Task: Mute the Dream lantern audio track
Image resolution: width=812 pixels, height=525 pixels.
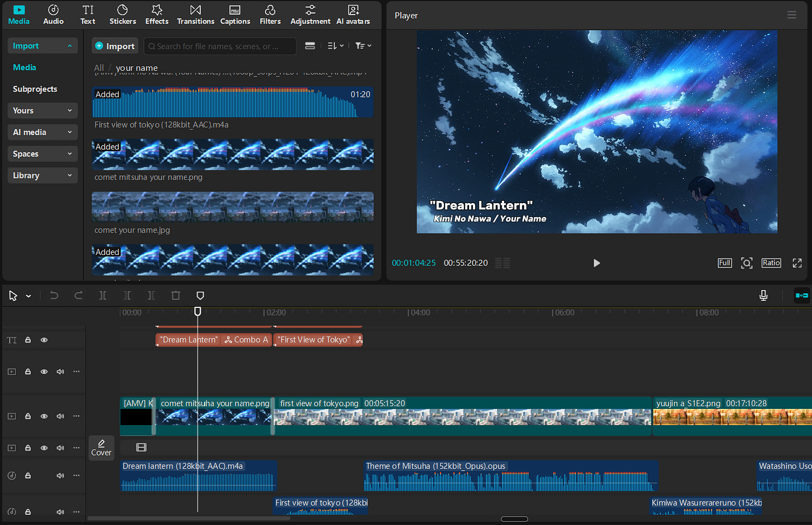Action: [x=60, y=476]
